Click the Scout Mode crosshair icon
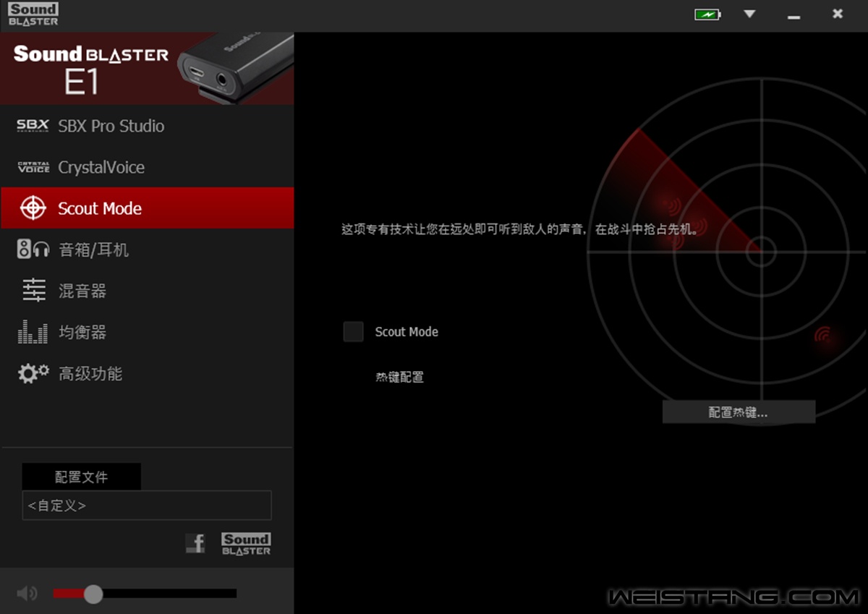The width and height of the screenshot is (868, 614). point(33,208)
